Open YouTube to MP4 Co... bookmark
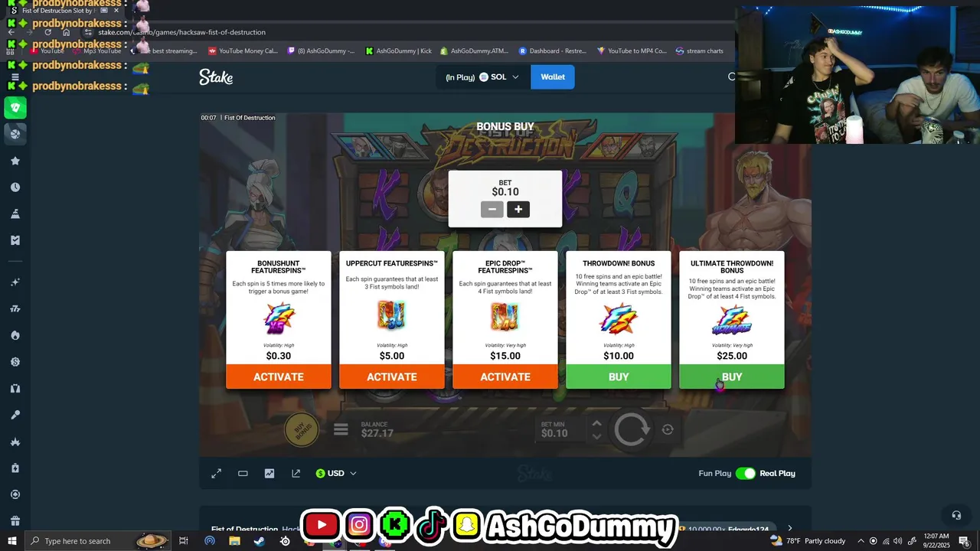The image size is (980, 551). pyautogui.click(x=632, y=51)
